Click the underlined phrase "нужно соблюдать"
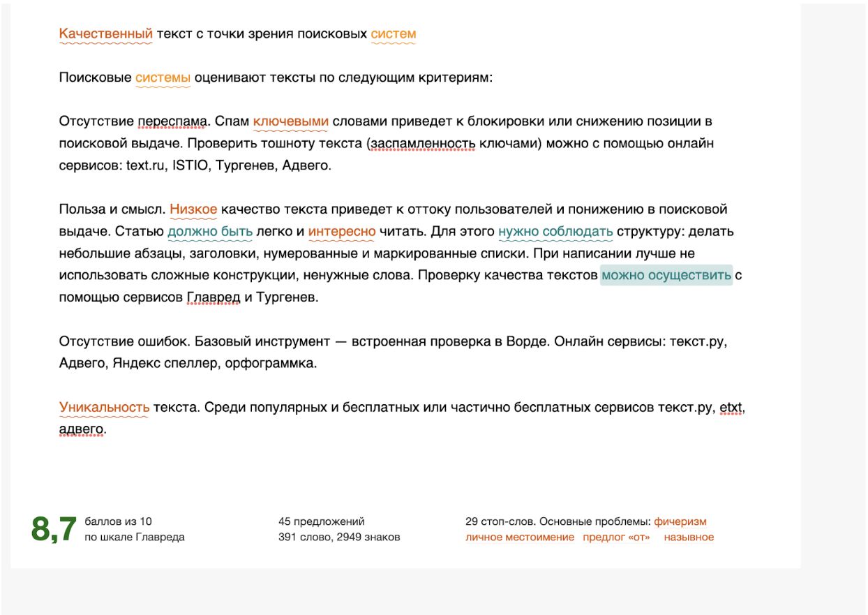 coord(555,231)
